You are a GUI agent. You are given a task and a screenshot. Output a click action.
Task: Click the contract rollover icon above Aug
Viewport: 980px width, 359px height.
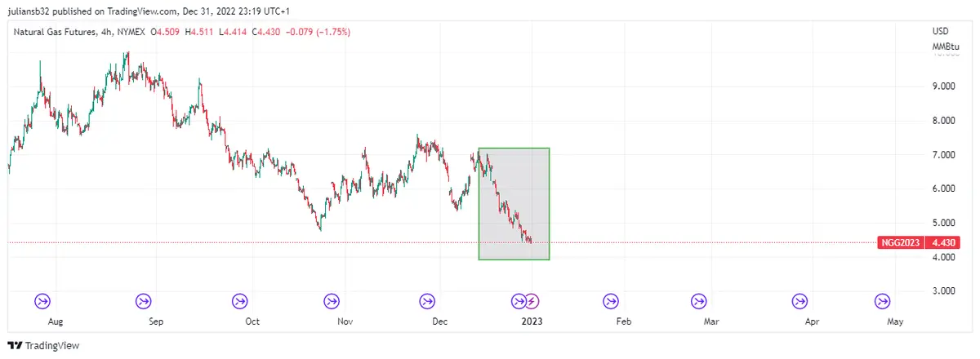click(x=42, y=301)
